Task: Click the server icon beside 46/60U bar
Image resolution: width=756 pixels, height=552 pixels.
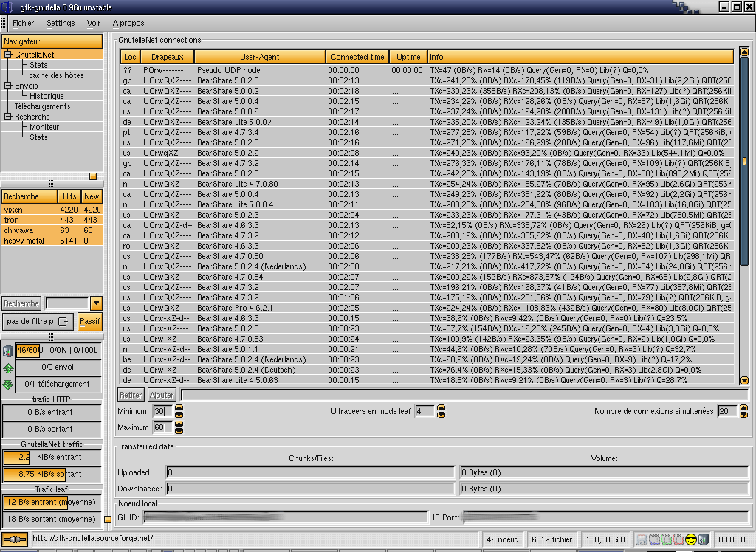Action: pos(7,351)
